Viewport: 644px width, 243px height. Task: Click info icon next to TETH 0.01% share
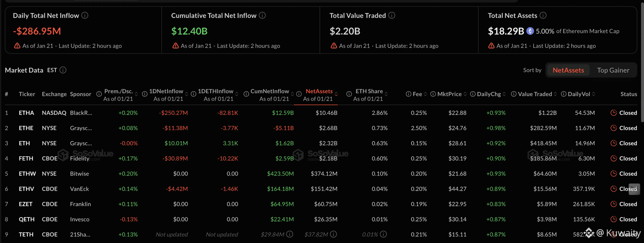pos(384,234)
